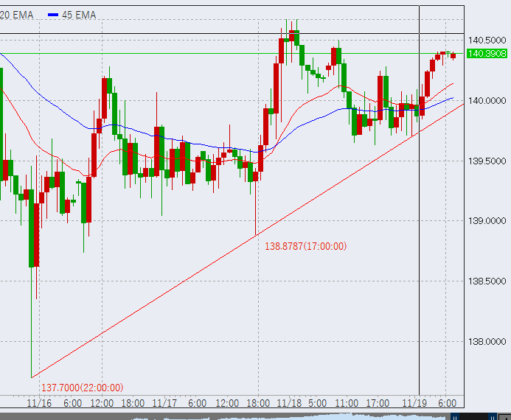
Task: Click the 139.0000 price axis label
Action: coord(487,220)
